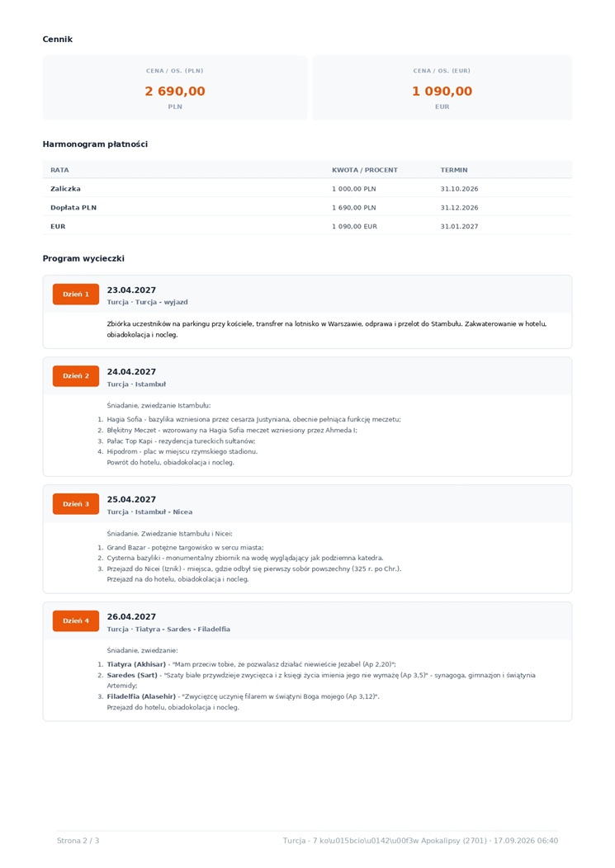Click the Turcja · Istambuł subtitle
615x868 pixels.
(136, 384)
